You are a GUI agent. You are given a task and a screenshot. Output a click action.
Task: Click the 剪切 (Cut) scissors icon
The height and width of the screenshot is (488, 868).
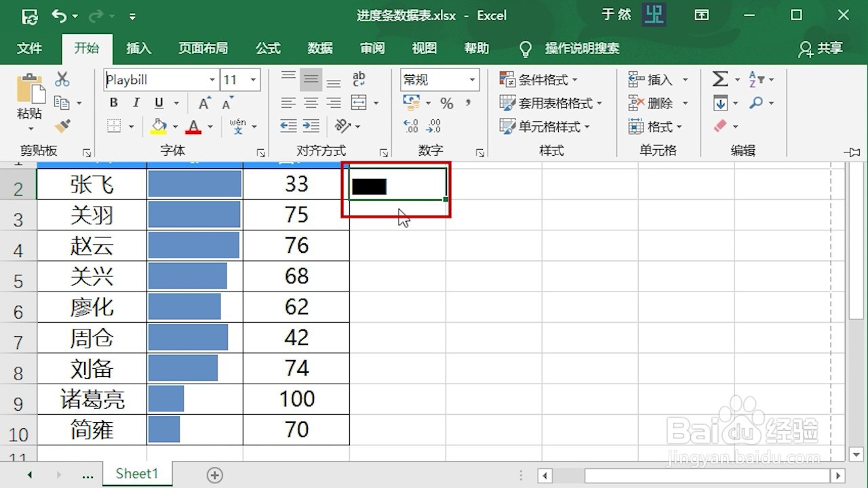click(62, 79)
